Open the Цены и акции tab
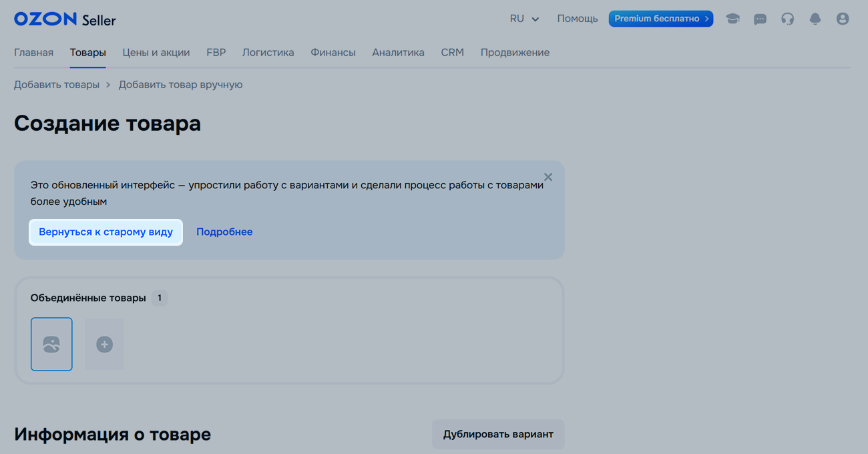Viewport: 868px width, 454px height. 156,53
